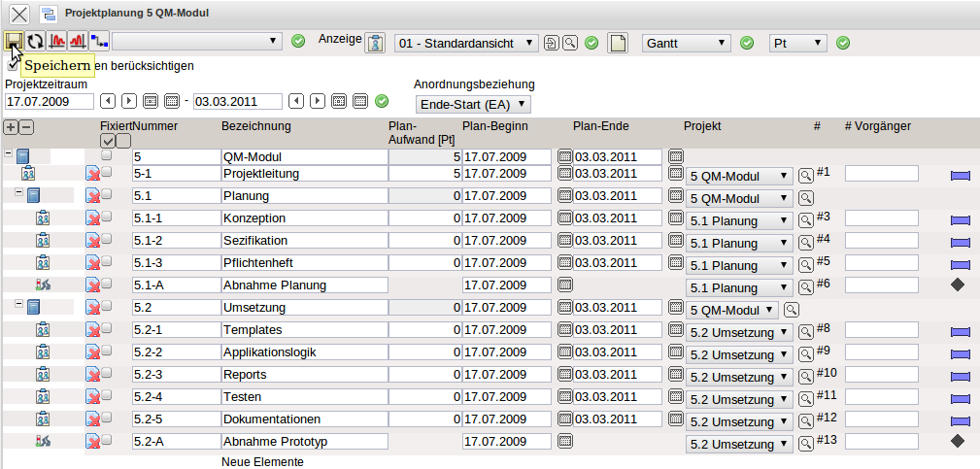Toggle the Fixiert checkbox for Sezifikation

click(x=106, y=239)
